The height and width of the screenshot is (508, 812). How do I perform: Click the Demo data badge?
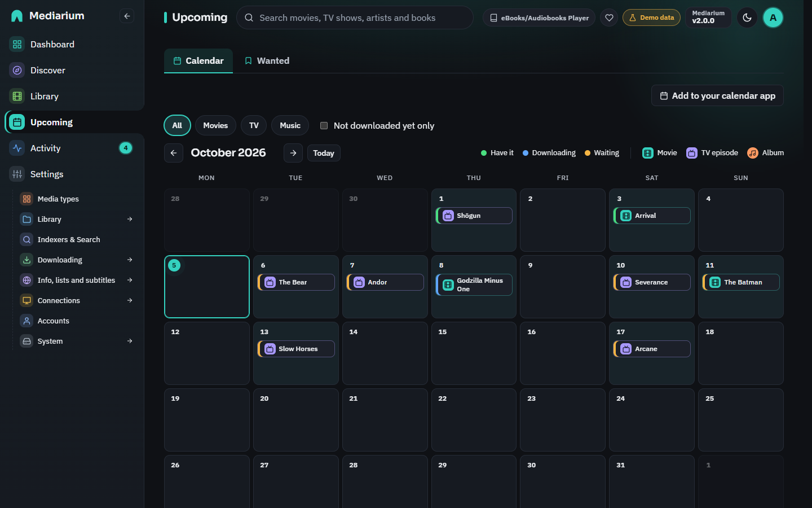[x=651, y=17]
